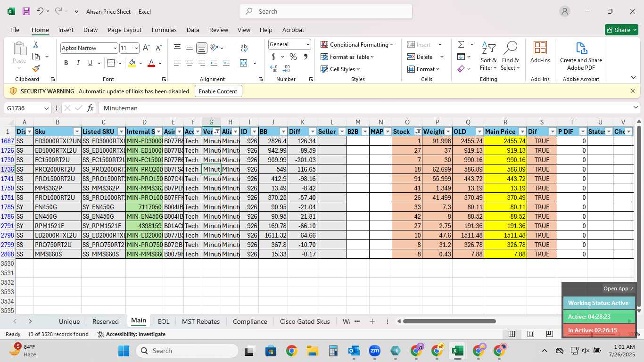Toggle Underline formatting
Screen dimensions: 644x362
(90, 63)
